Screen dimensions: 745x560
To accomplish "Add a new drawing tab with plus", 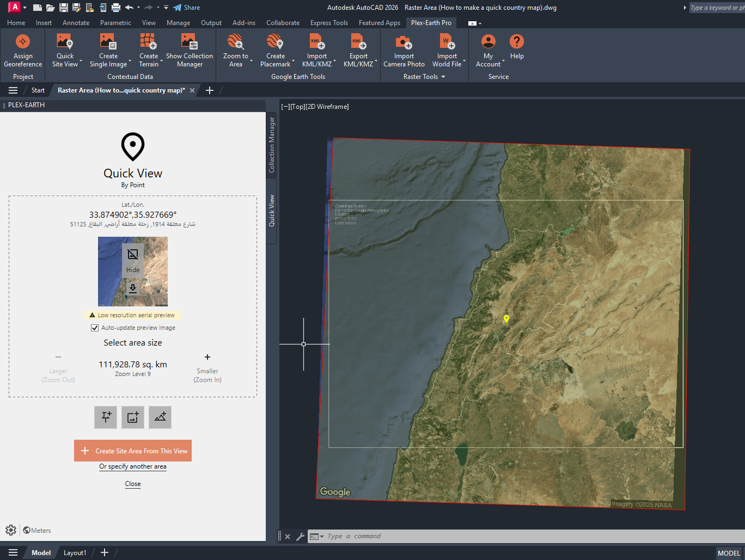I will click(x=210, y=90).
